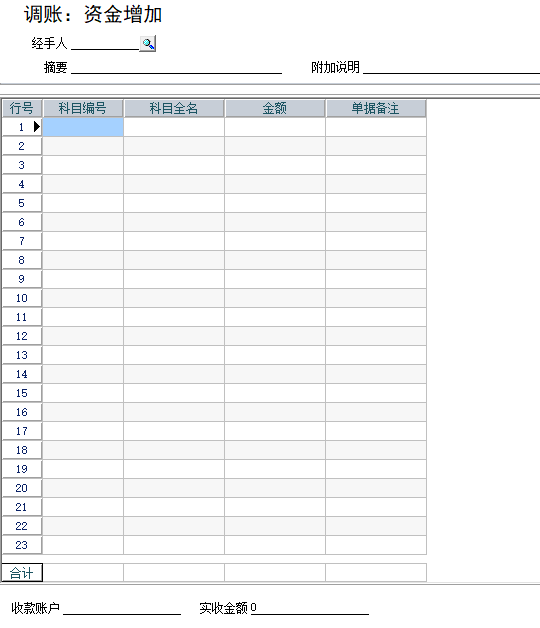Click the 实收金额 input field
The width and height of the screenshot is (540, 628).
309,608
